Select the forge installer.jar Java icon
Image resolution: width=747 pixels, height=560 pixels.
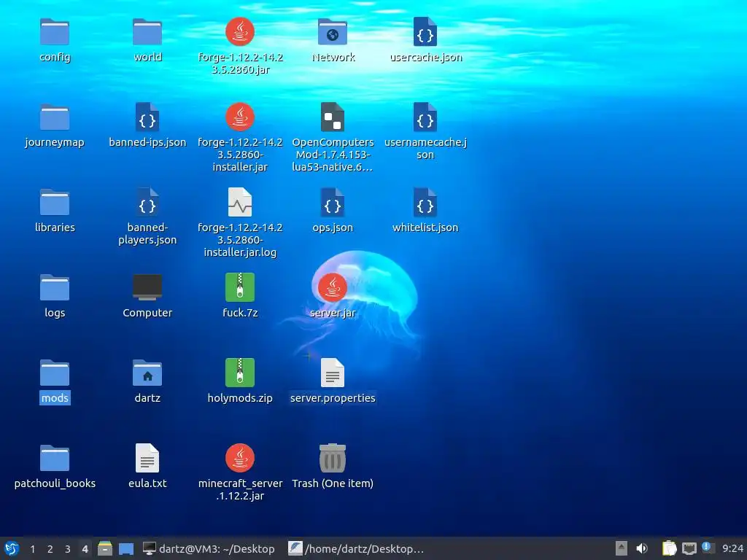coord(240,117)
